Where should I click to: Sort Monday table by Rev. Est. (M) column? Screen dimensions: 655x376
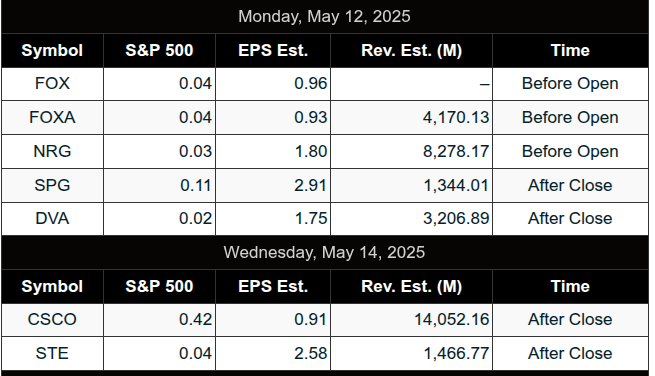click(x=411, y=51)
